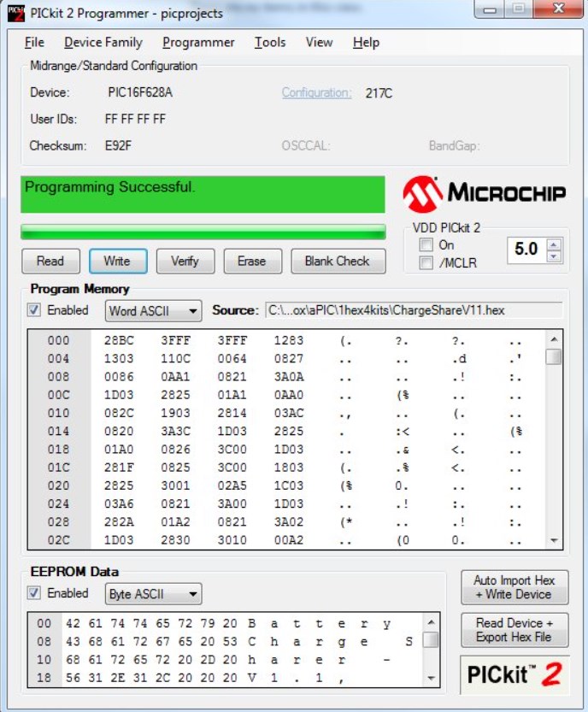Click the Program Memory scrollbar thumb
Viewport: 588px width, 712px height.
[x=554, y=356]
